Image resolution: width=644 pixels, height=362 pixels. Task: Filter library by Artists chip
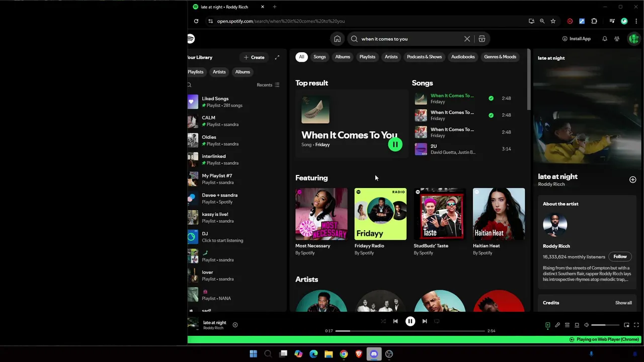pos(219,72)
